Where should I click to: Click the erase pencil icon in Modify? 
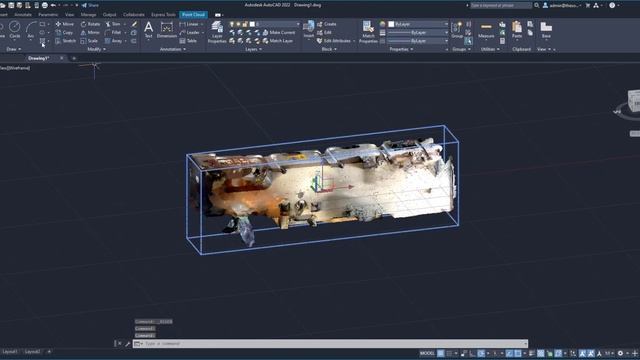[x=134, y=24]
